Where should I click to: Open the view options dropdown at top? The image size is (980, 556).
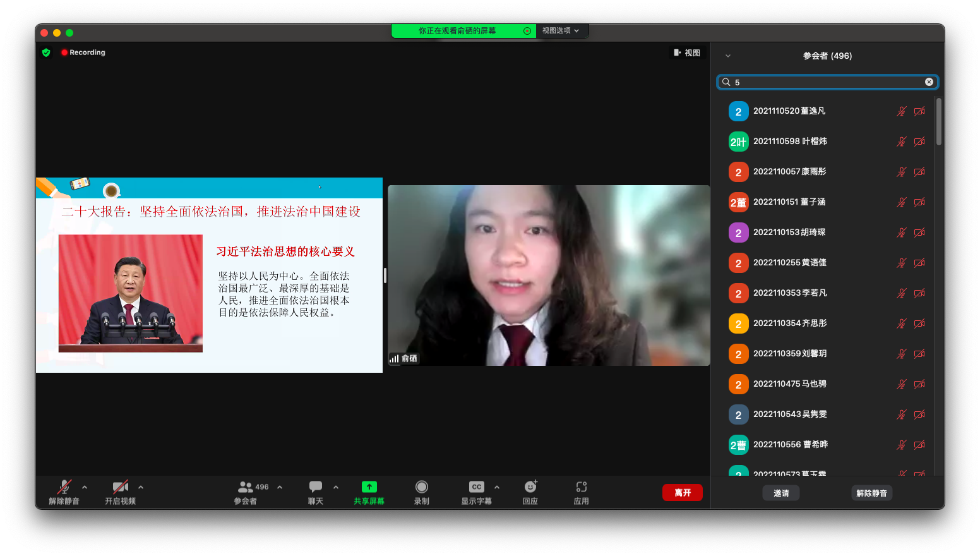(561, 30)
